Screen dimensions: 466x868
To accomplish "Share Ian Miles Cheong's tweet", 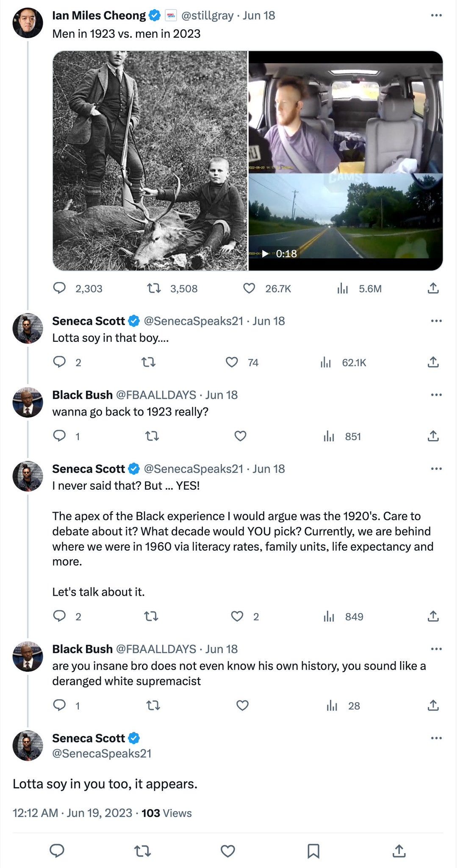I will [x=433, y=289].
